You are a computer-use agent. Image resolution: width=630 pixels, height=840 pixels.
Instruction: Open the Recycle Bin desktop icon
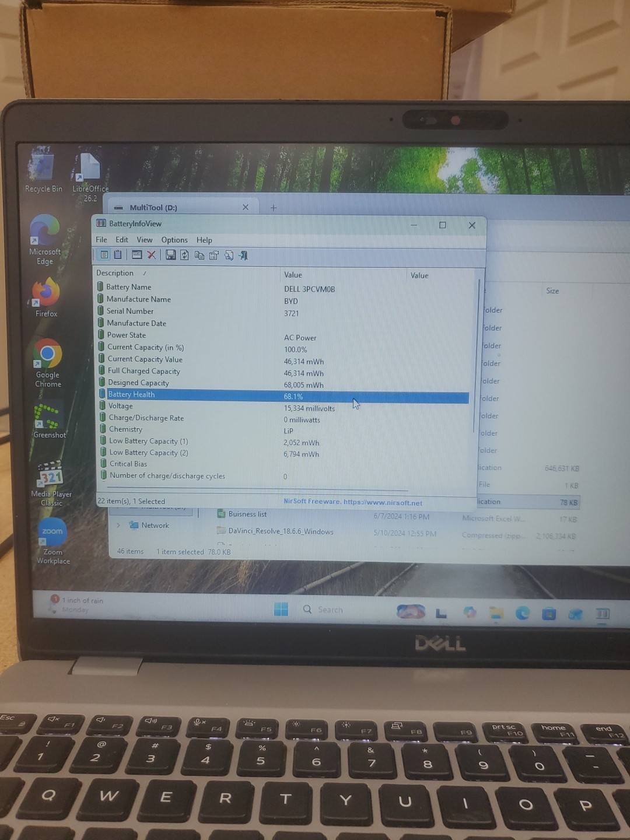43,170
